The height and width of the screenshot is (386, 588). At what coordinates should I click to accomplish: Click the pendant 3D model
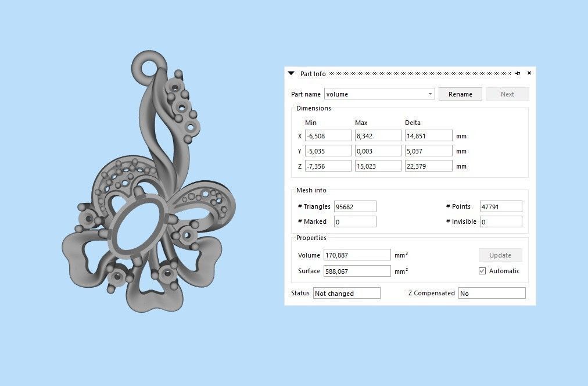click(149, 181)
